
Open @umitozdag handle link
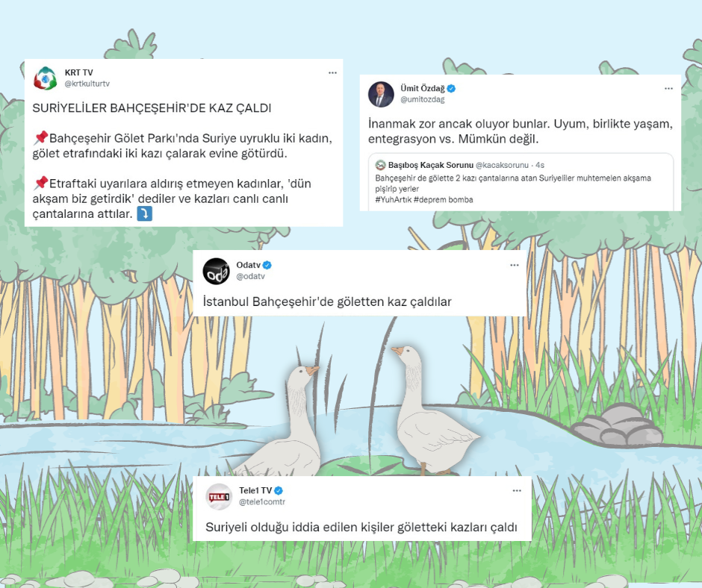pyautogui.click(x=423, y=99)
